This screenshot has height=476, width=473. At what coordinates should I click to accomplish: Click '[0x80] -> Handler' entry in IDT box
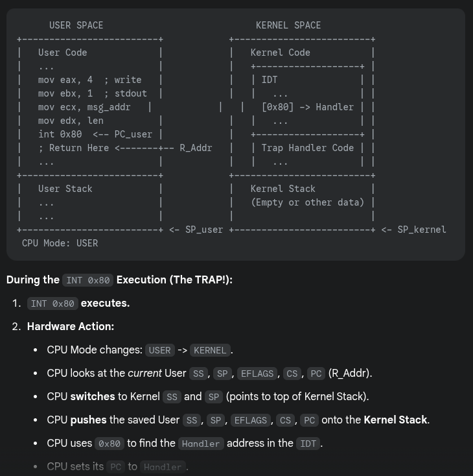point(308,107)
